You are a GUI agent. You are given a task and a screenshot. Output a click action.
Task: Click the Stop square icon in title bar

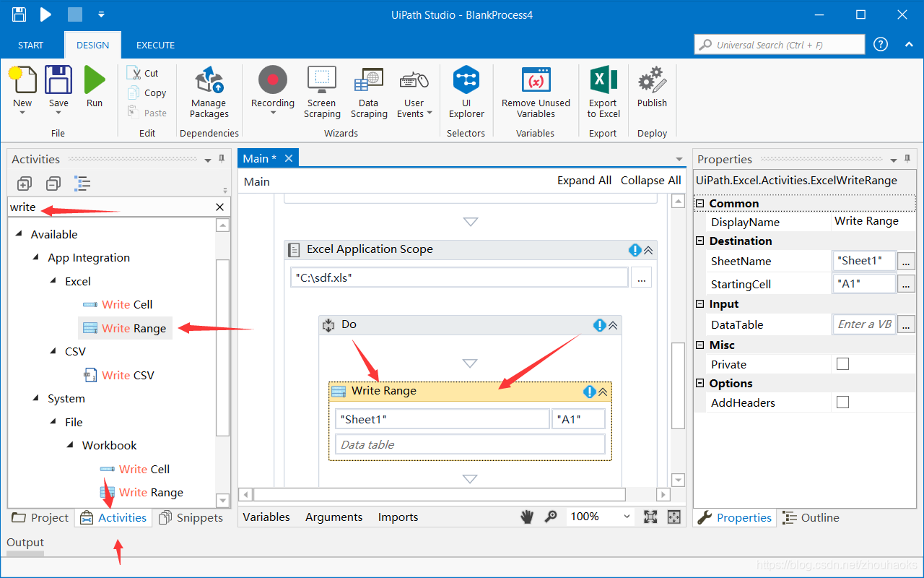[x=74, y=14]
